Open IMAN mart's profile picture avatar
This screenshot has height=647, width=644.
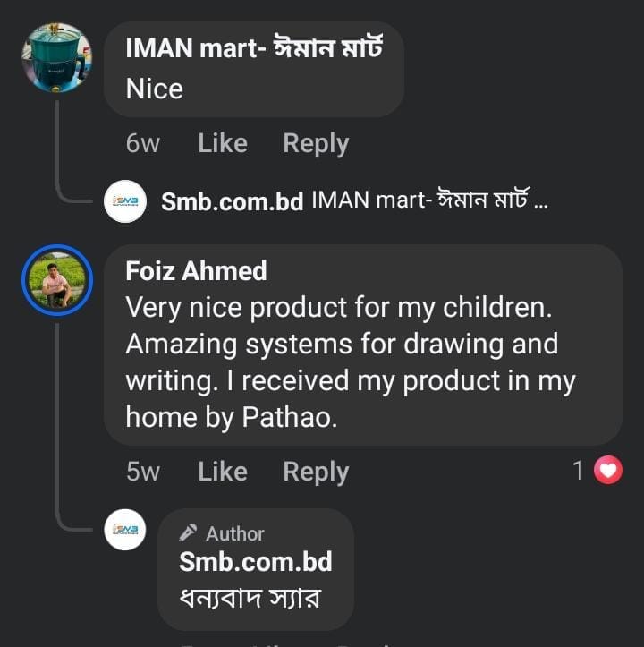56,58
